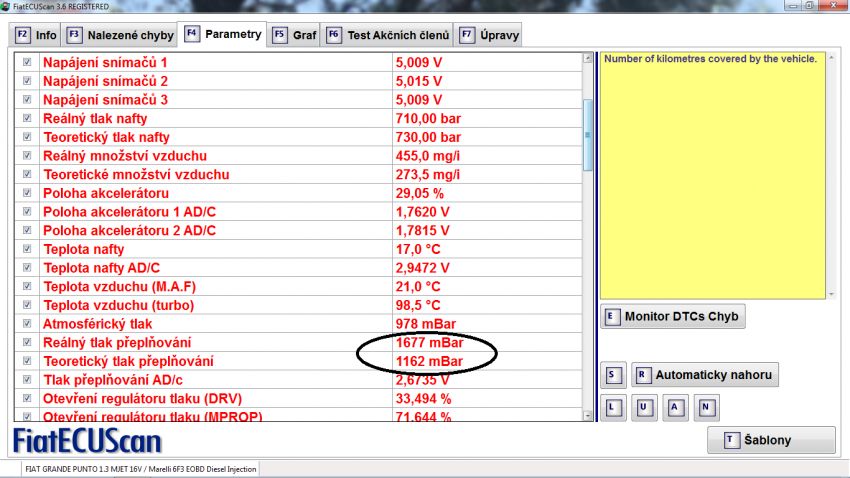
Task: Click the U key icon button
Action: tap(645, 407)
